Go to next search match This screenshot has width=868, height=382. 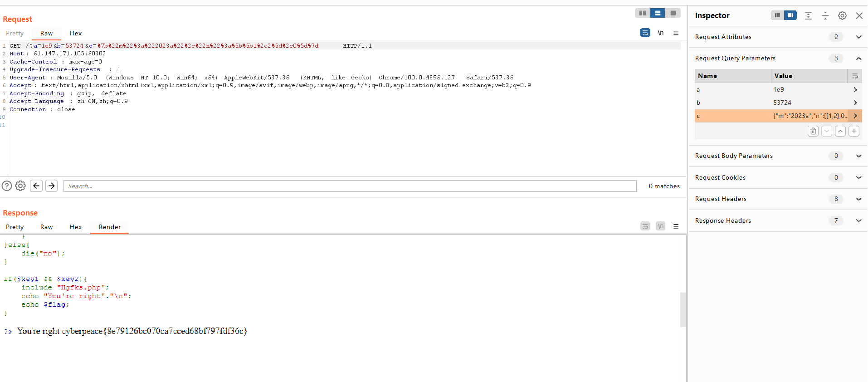pos(52,186)
